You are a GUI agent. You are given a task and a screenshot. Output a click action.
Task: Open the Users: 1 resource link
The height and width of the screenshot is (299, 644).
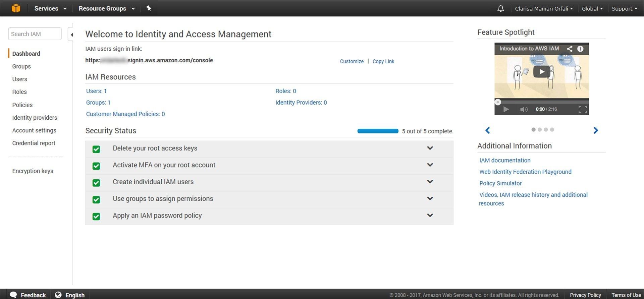point(96,91)
